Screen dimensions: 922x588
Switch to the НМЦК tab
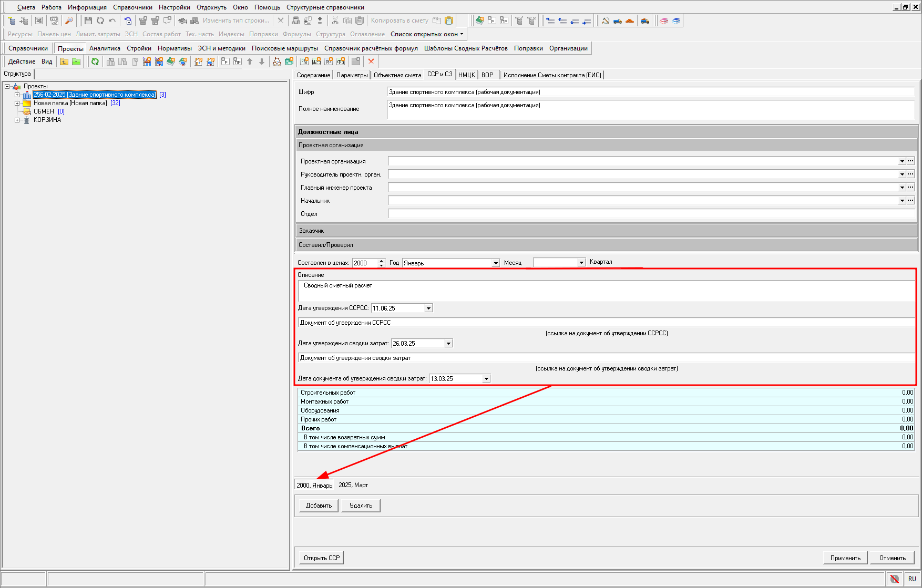tap(466, 75)
